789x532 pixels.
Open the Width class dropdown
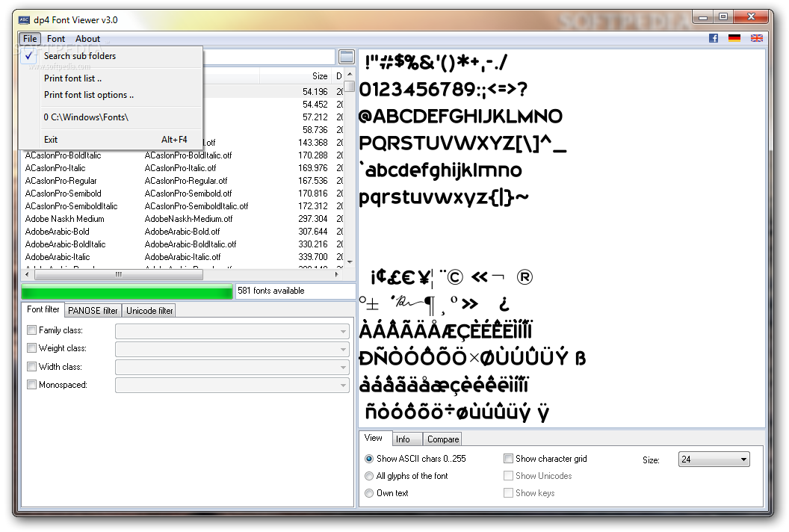tap(232, 368)
